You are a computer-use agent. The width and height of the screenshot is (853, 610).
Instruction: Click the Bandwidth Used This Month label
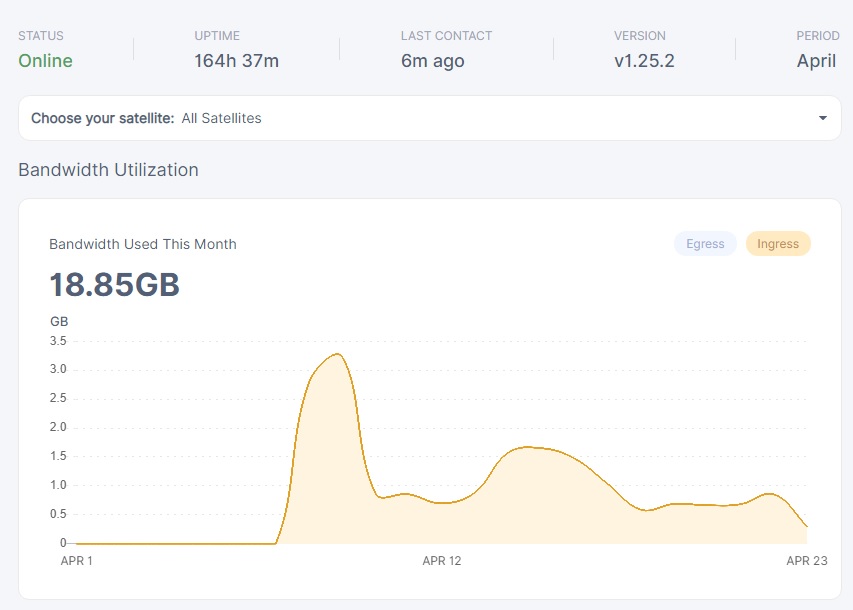click(143, 244)
